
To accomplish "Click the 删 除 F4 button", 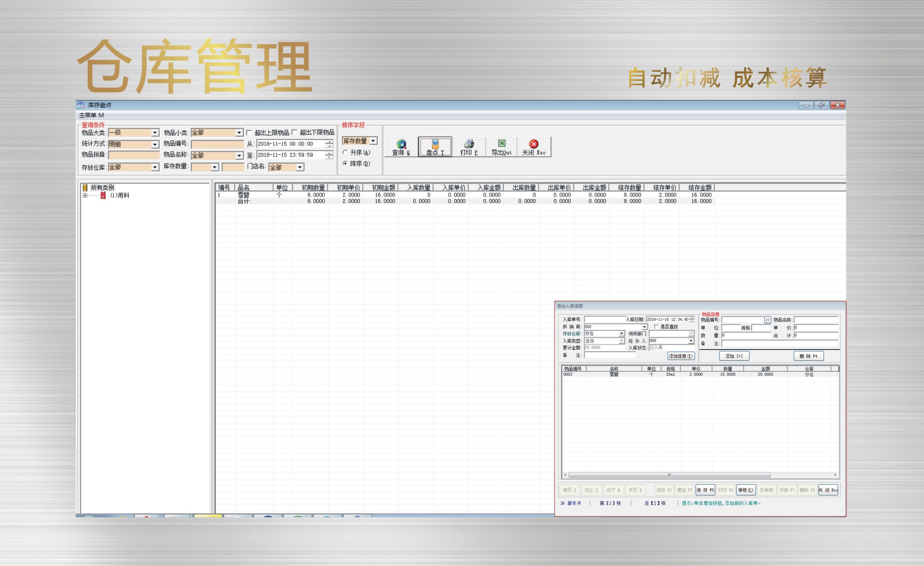I will tap(808, 356).
